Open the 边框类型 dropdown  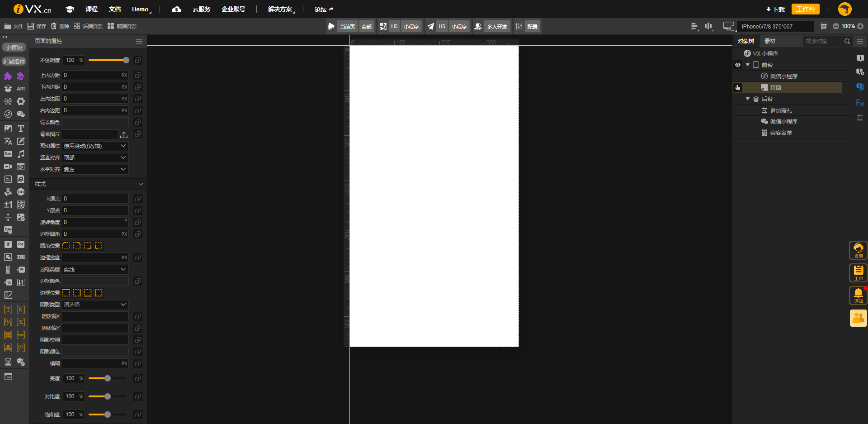95,269
